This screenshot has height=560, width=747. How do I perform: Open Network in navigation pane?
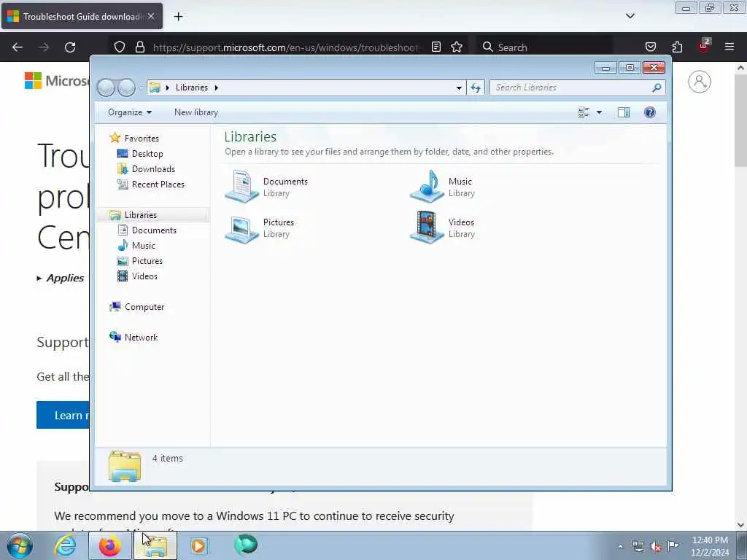tap(141, 338)
